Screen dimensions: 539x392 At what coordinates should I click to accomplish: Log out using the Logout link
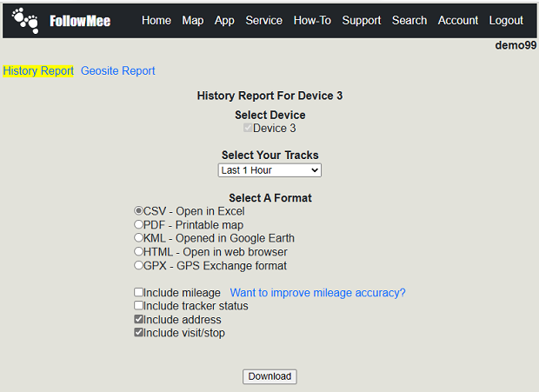(506, 21)
